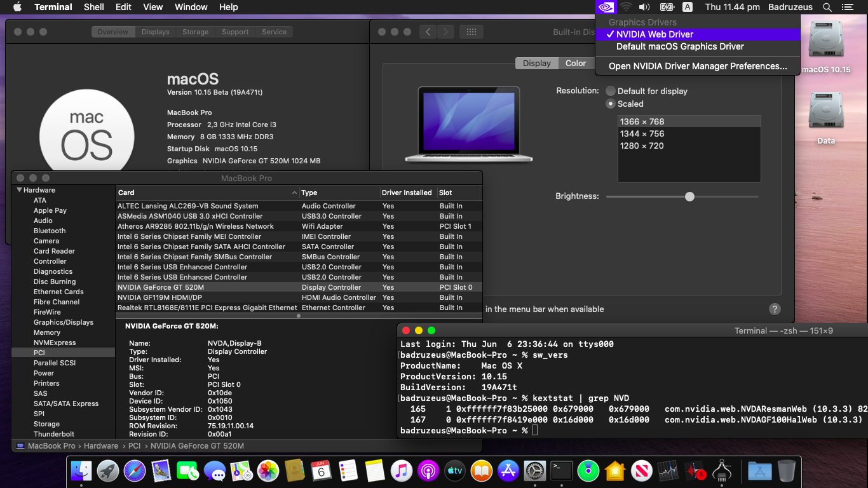Choose Default macOS Graphics Driver
Image resolution: width=868 pixels, height=488 pixels.
click(x=680, y=46)
